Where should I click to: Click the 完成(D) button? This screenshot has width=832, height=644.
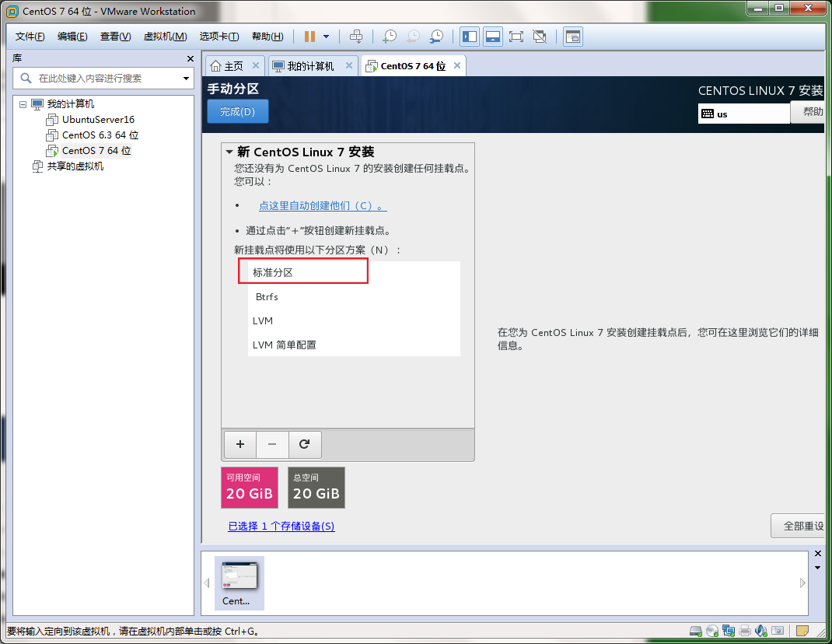[238, 111]
